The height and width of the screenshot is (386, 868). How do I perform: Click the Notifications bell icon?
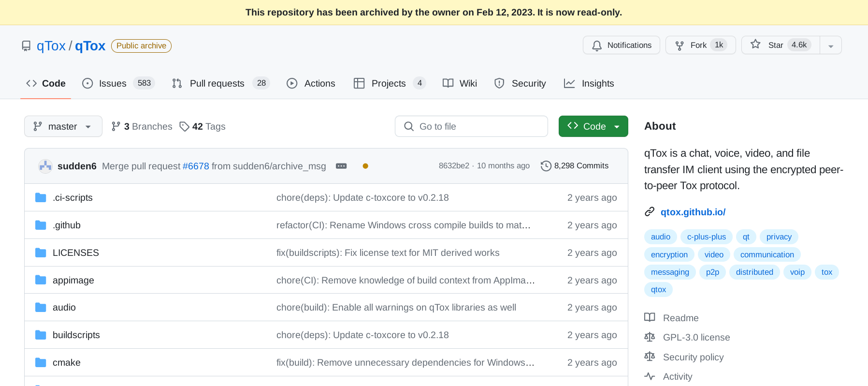point(597,45)
